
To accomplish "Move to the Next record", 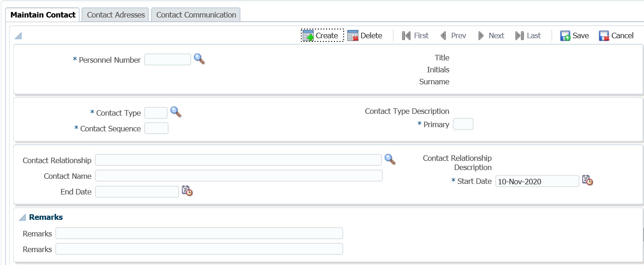I will coord(491,35).
